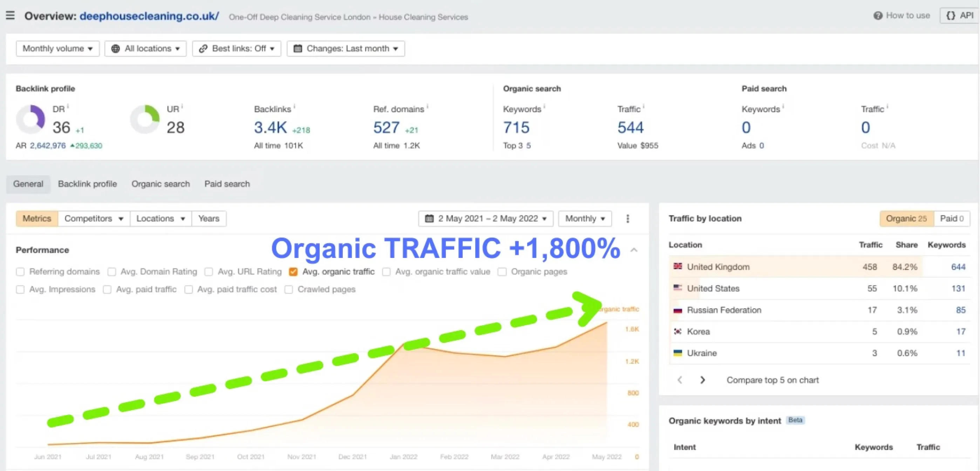The width and height of the screenshot is (980, 471).
Task: Enable the Avg. paid traffic checkbox
Action: tap(107, 290)
